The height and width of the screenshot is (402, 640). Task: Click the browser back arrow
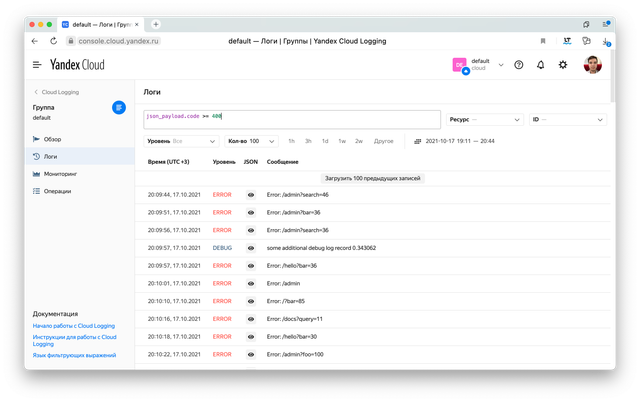(x=36, y=41)
